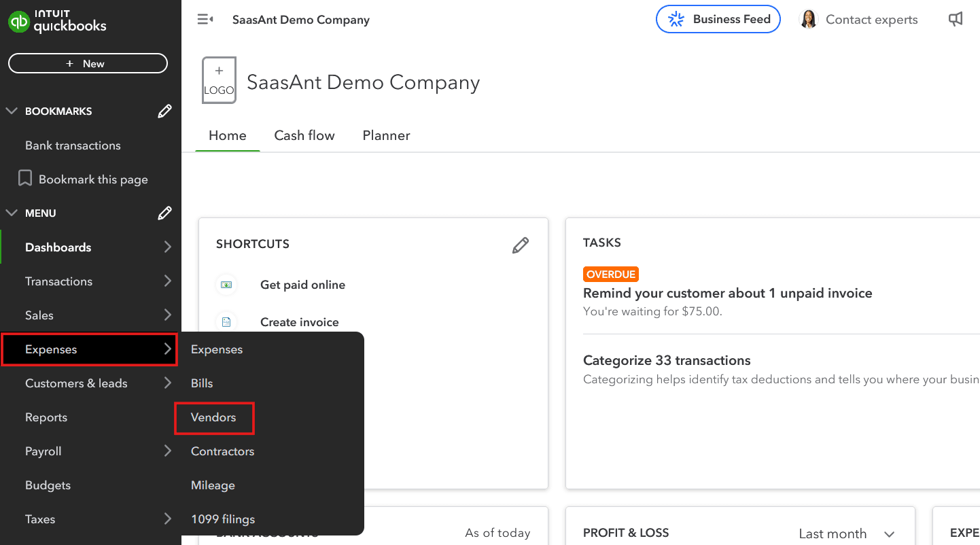Click Create invoice shortcut

click(x=299, y=322)
